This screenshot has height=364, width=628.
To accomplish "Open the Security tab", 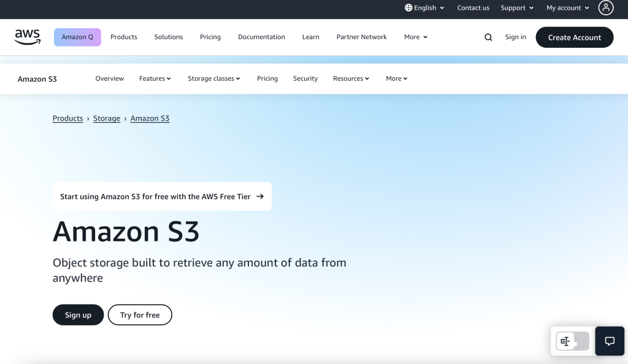I will point(305,78).
